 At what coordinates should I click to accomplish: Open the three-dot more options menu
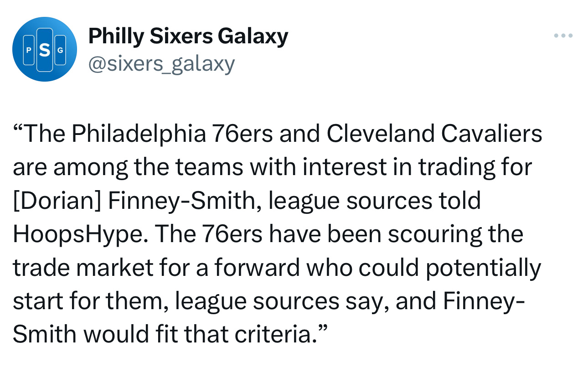click(563, 36)
